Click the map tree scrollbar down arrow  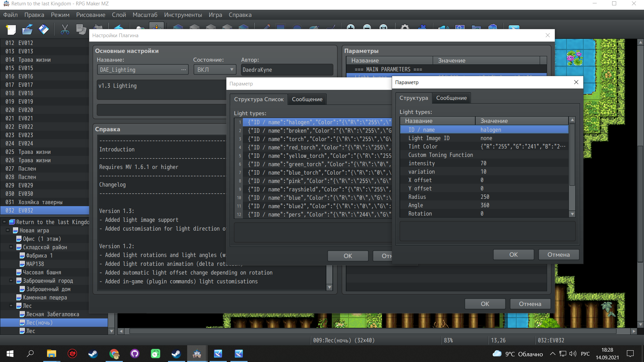(x=112, y=331)
